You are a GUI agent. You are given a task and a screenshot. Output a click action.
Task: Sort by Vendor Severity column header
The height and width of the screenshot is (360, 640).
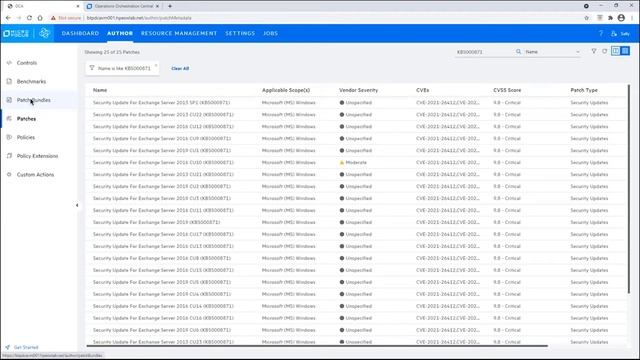click(x=358, y=90)
